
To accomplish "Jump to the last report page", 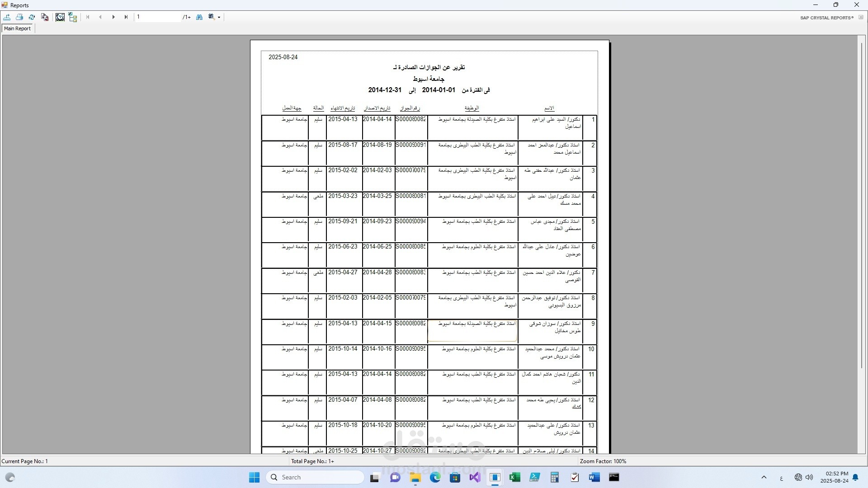I will tap(126, 17).
